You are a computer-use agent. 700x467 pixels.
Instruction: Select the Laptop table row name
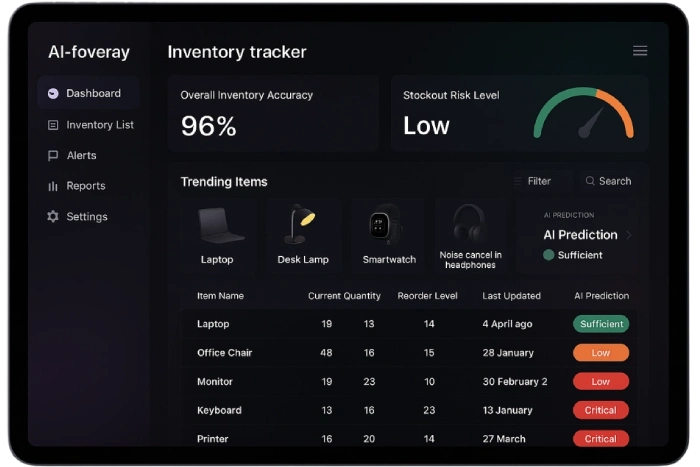213,324
